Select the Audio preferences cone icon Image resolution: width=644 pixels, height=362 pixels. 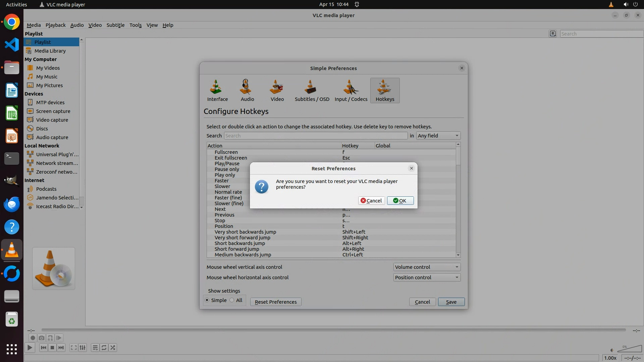point(247,87)
